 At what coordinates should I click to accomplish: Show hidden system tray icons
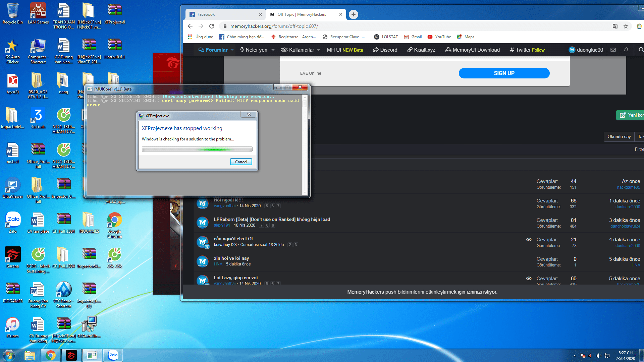[x=575, y=356]
